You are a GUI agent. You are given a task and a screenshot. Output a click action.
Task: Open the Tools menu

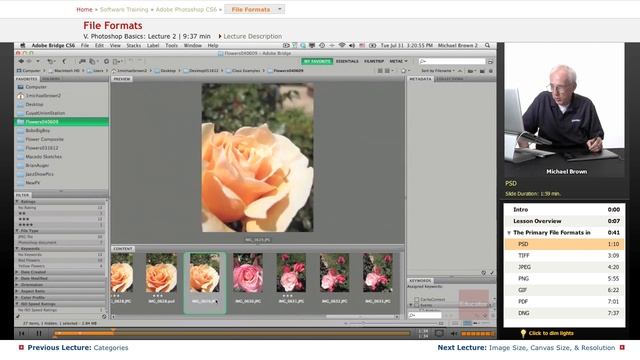pos(171,46)
